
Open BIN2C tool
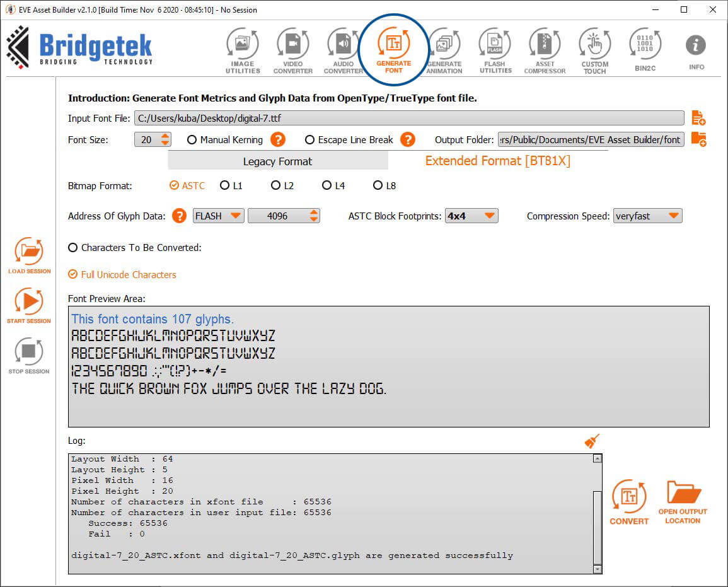645,50
